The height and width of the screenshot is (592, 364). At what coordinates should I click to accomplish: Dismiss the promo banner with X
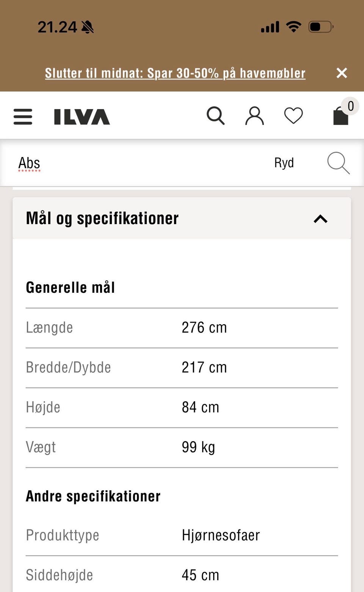342,73
